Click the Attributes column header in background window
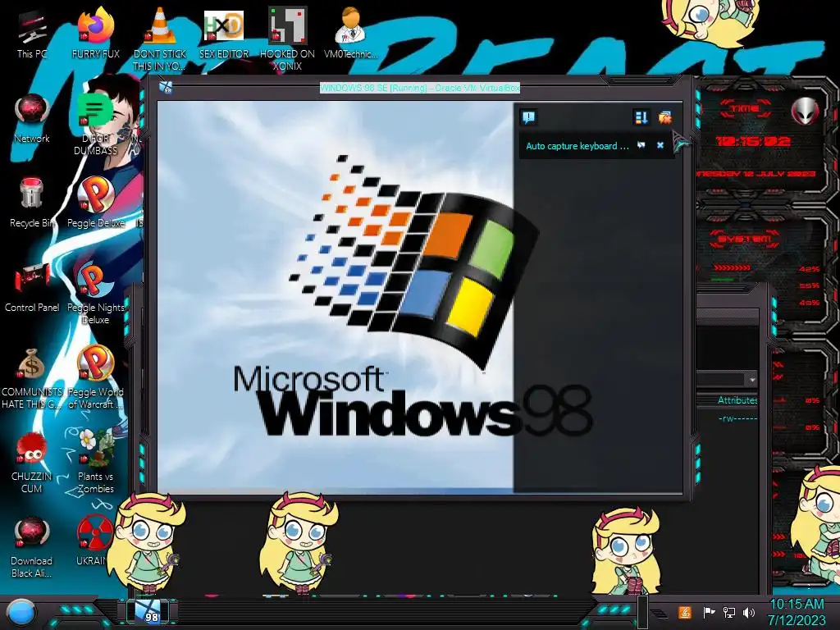840x630 pixels. point(737,400)
